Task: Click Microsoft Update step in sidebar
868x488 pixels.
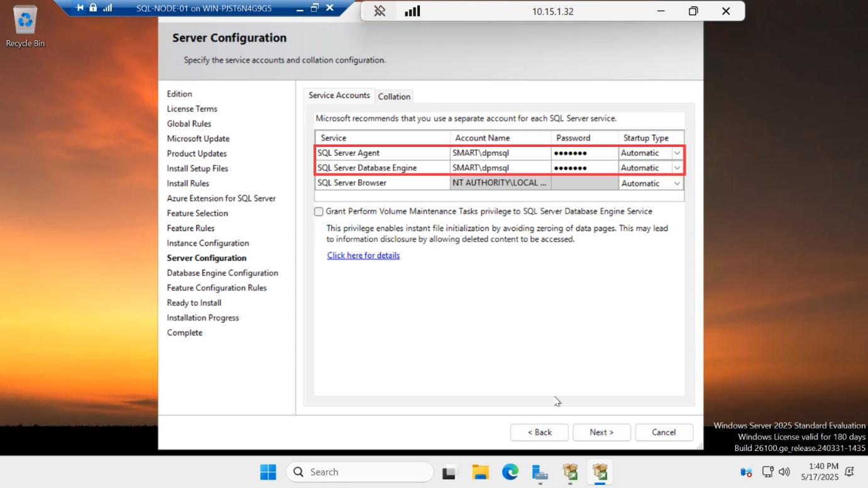Action: tap(198, 139)
